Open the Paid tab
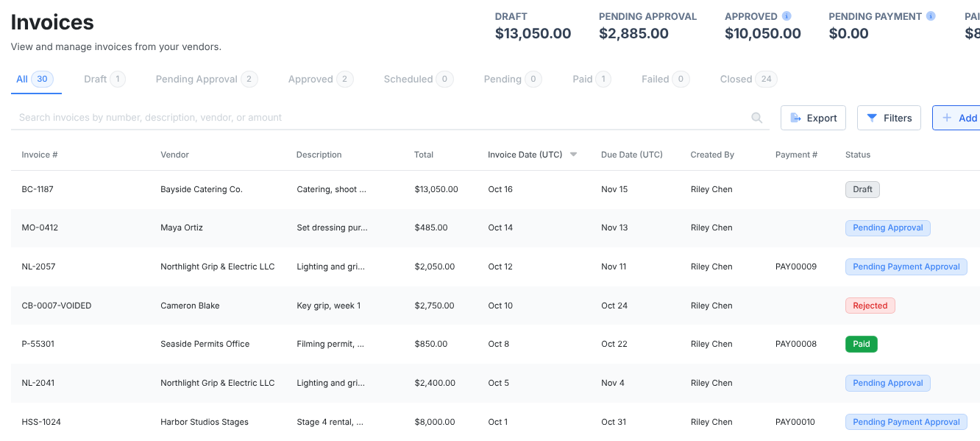Image resolution: width=980 pixels, height=441 pixels. 592,79
